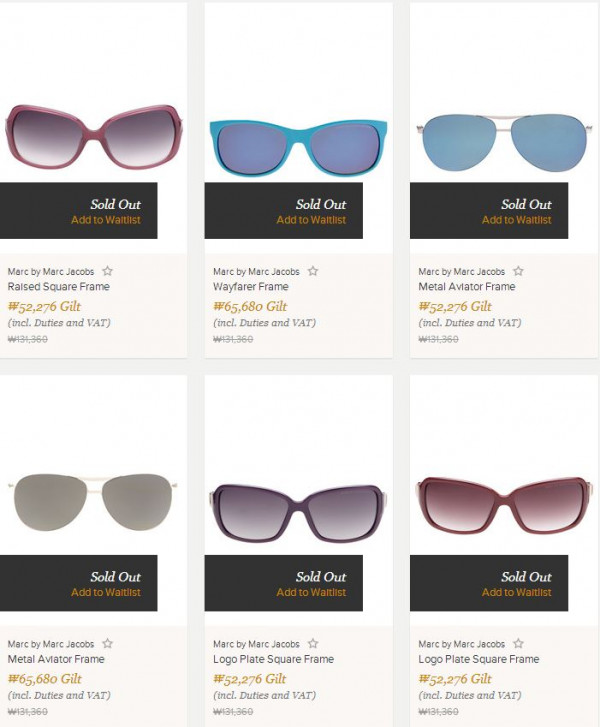Viewport: 600px width, 727px height.
Task: Open the Wayfarer Frame product title link
Action: coord(251,287)
